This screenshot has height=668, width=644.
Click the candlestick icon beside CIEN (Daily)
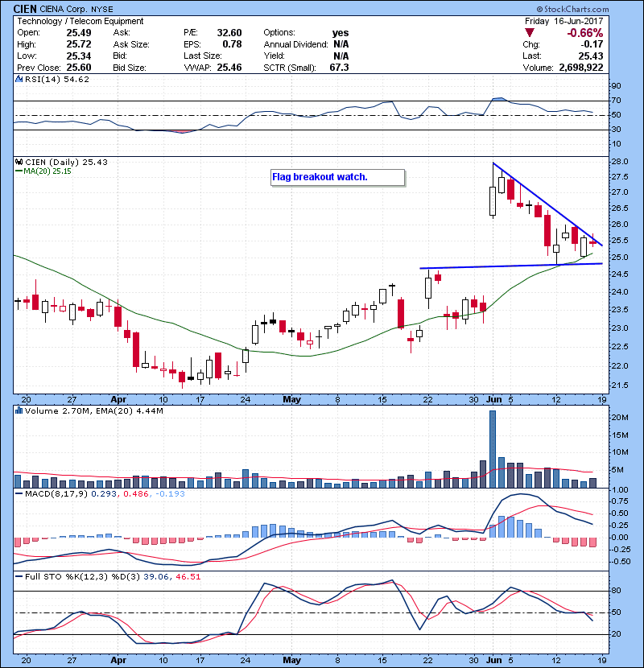(x=19, y=162)
